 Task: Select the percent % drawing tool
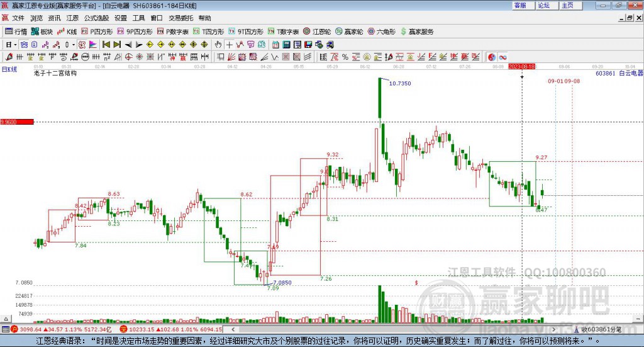coord(345,57)
